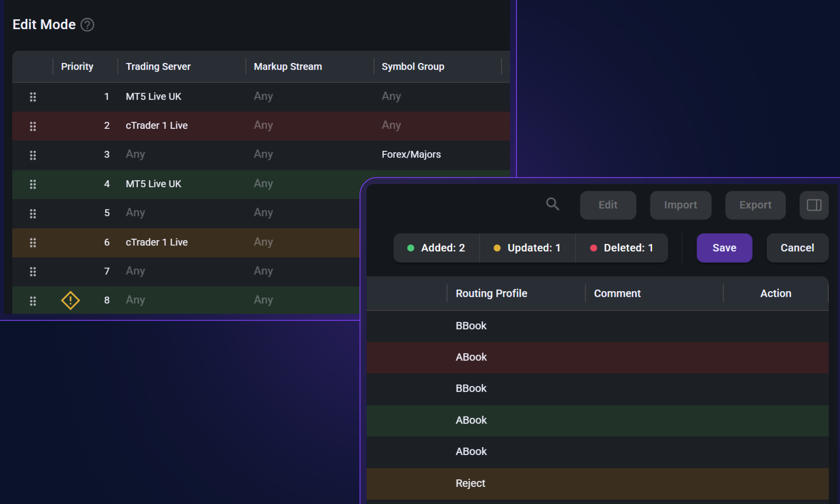
Task: Click the Routing Profile column header
Action: pos(491,293)
